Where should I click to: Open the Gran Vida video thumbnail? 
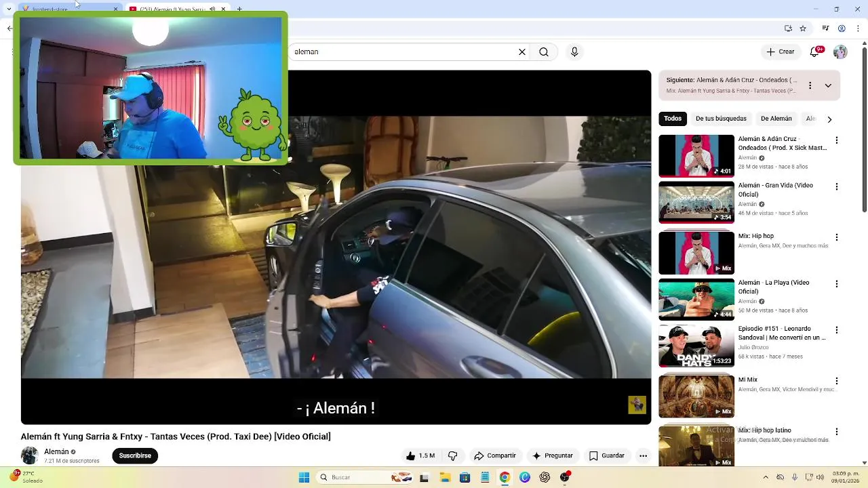(x=696, y=202)
